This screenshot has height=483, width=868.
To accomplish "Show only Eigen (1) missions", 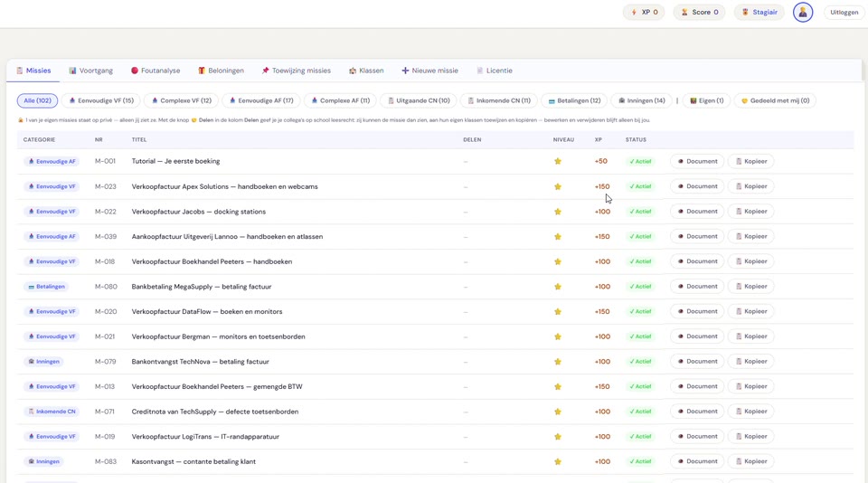I will pos(706,100).
